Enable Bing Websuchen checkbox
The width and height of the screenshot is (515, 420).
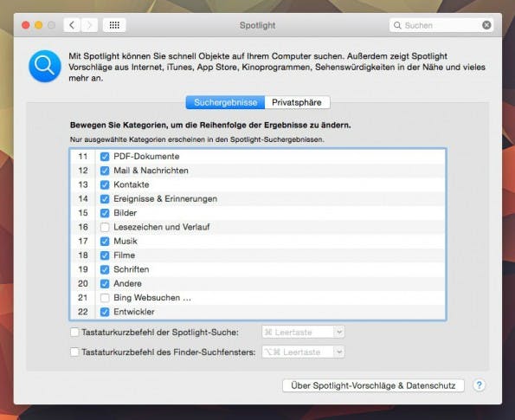click(x=105, y=298)
